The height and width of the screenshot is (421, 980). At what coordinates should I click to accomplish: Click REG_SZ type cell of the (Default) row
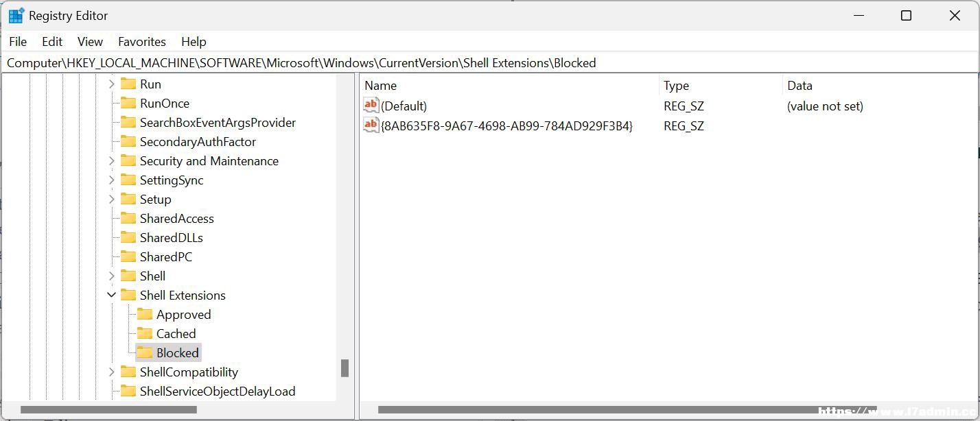(x=684, y=106)
